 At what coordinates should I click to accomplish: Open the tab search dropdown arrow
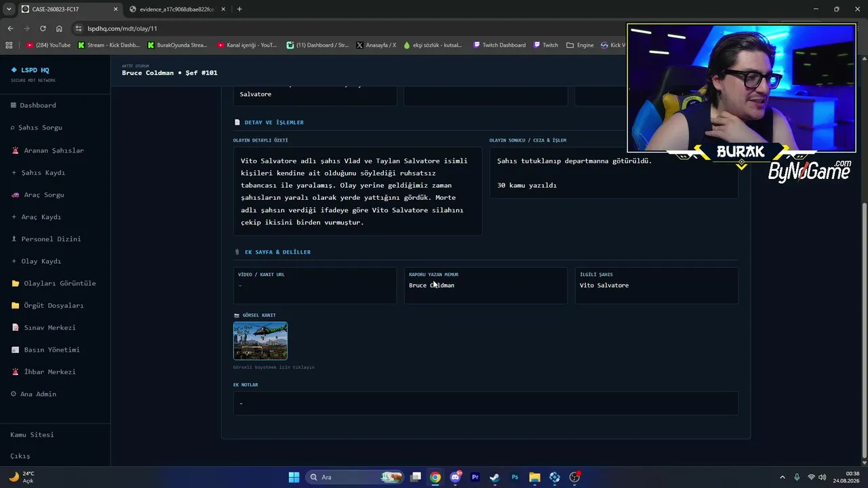click(x=9, y=9)
